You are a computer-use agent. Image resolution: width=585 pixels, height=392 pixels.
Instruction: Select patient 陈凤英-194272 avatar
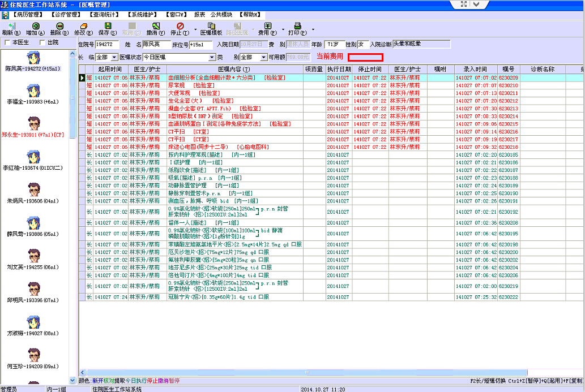tap(33, 58)
